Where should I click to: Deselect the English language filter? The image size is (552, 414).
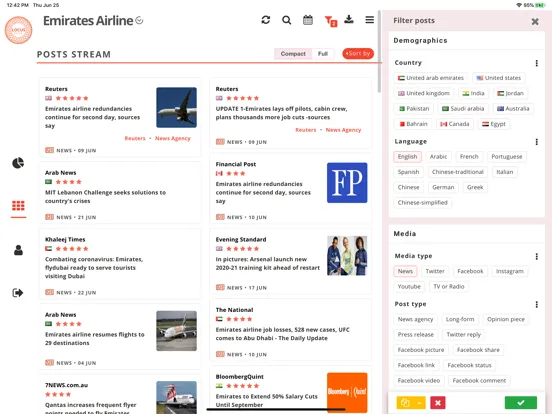[407, 157]
